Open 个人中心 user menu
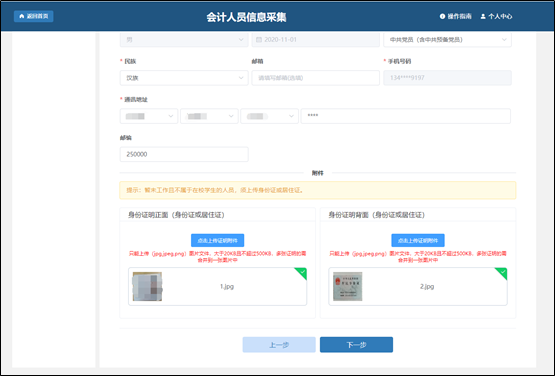555x376 pixels. [x=496, y=16]
